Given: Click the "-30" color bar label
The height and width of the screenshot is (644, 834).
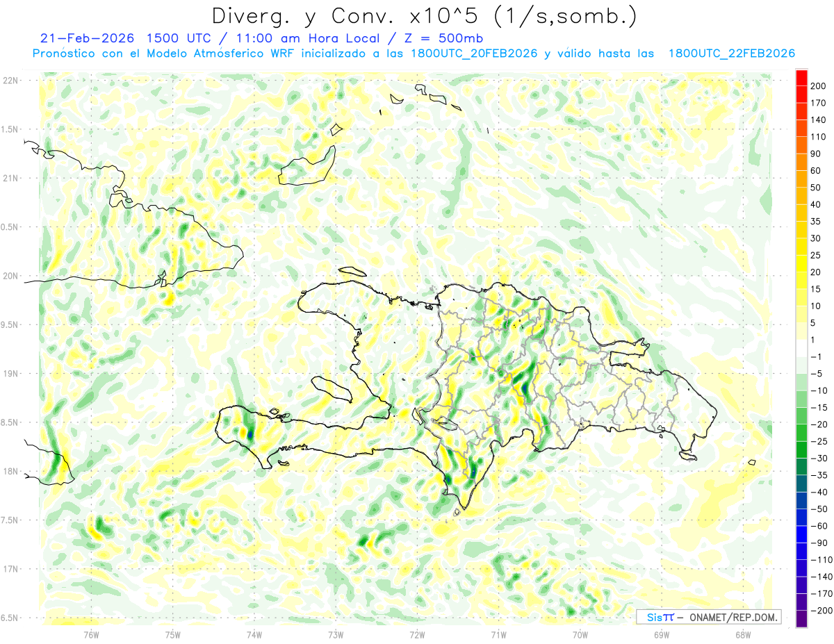Looking at the screenshot, I should (819, 458).
